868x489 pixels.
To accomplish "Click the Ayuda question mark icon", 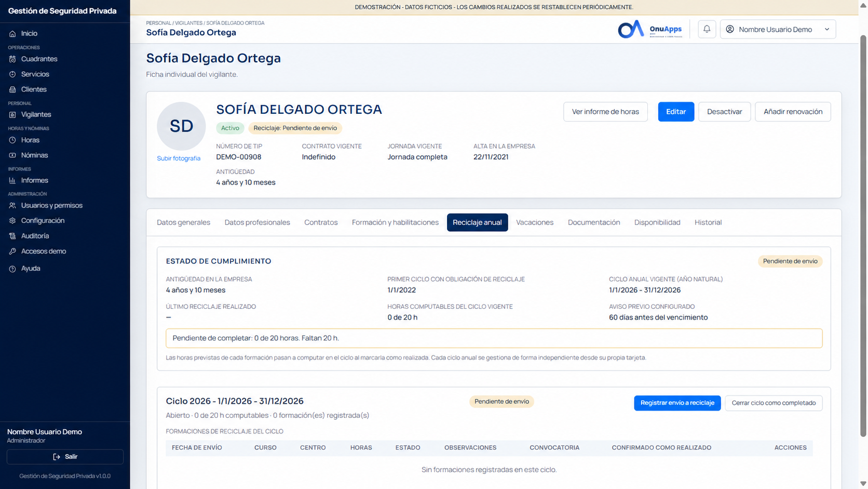I will 12,269.
